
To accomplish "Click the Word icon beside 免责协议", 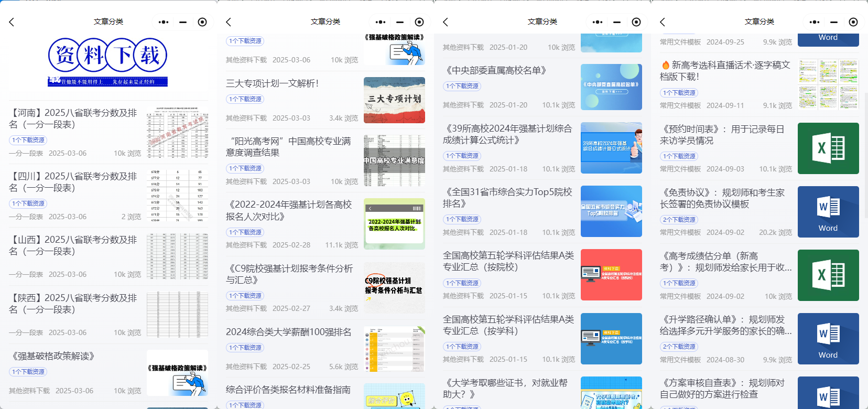I will point(828,212).
